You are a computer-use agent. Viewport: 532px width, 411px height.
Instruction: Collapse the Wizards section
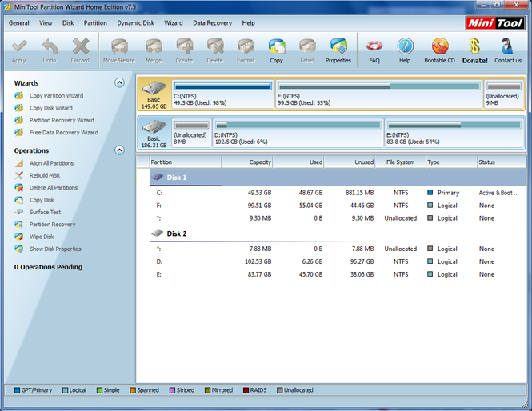[x=119, y=82]
